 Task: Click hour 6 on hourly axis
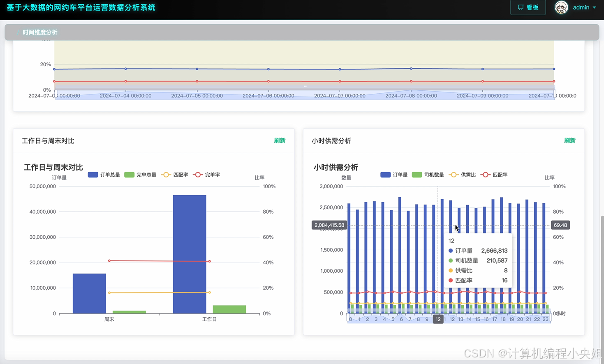[401, 319]
